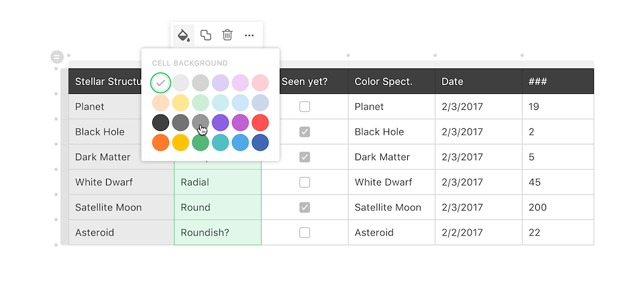Pick the light pink color swatch
This screenshot has height=285, width=644.
click(x=260, y=83)
